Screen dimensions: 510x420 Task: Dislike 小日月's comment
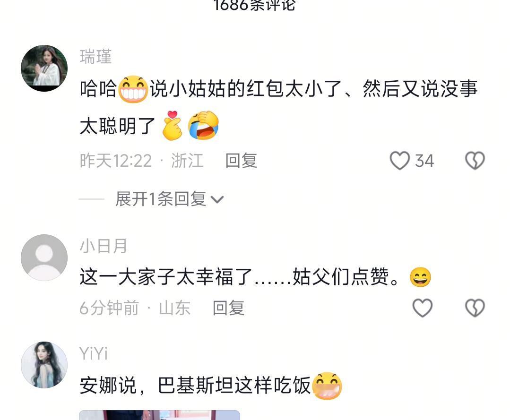[475, 308]
